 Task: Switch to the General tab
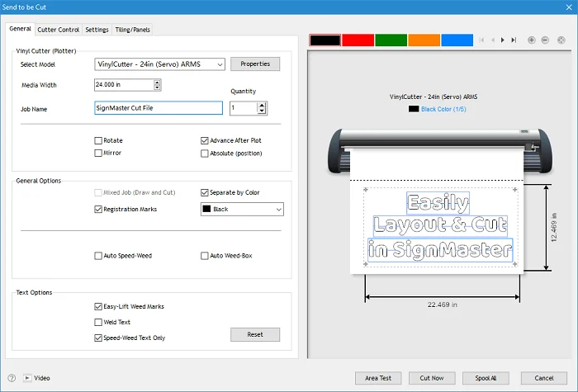(21, 29)
